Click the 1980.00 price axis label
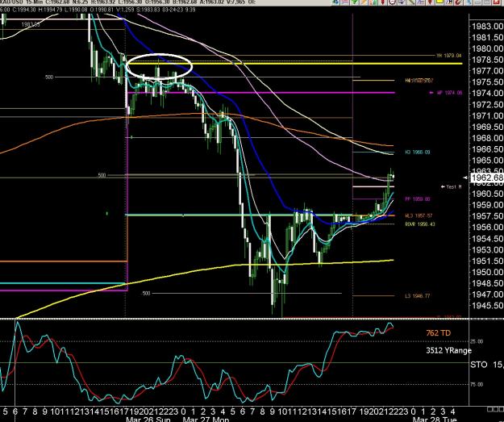Image resolution: width=504 pixels, height=422 pixels. pos(487,48)
